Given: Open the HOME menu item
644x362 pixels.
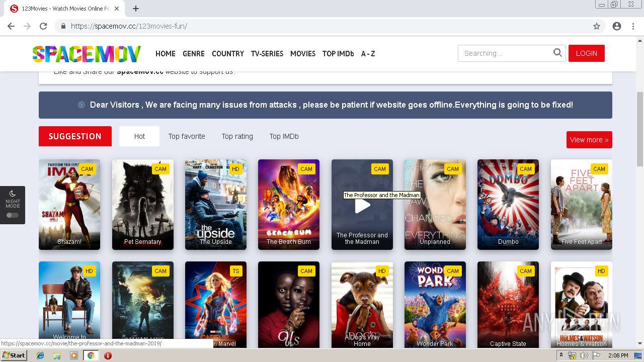Looking at the screenshot, I should [166, 54].
